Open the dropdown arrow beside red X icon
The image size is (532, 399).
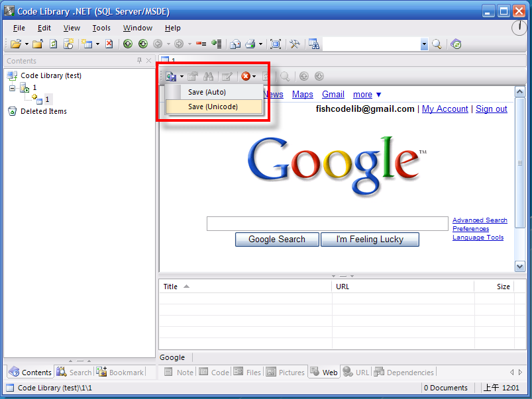tap(254, 77)
